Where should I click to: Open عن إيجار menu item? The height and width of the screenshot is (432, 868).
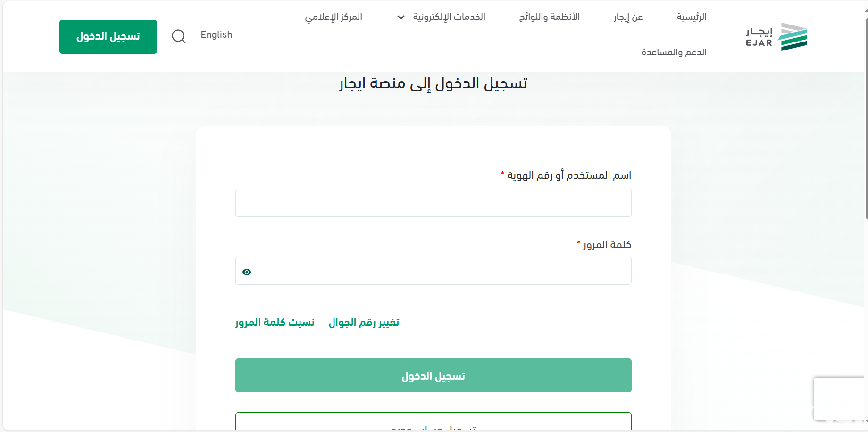(x=628, y=17)
